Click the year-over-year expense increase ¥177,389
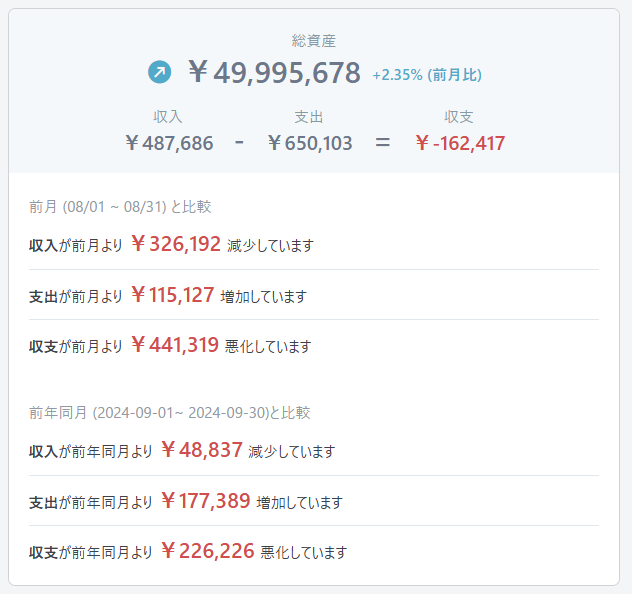Image resolution: width=632 pixels, height=594 pixels. 205,501
